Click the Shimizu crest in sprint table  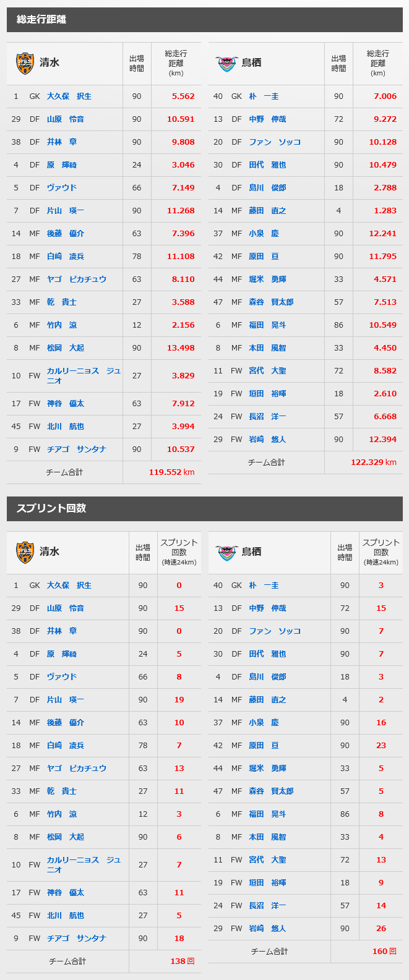click(25, 552)
